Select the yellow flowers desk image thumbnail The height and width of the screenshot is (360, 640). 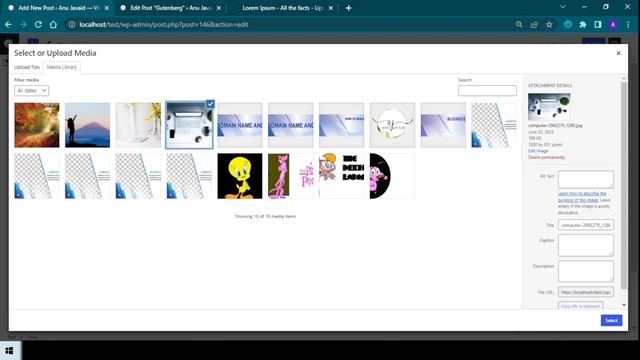tap(138, 125)
